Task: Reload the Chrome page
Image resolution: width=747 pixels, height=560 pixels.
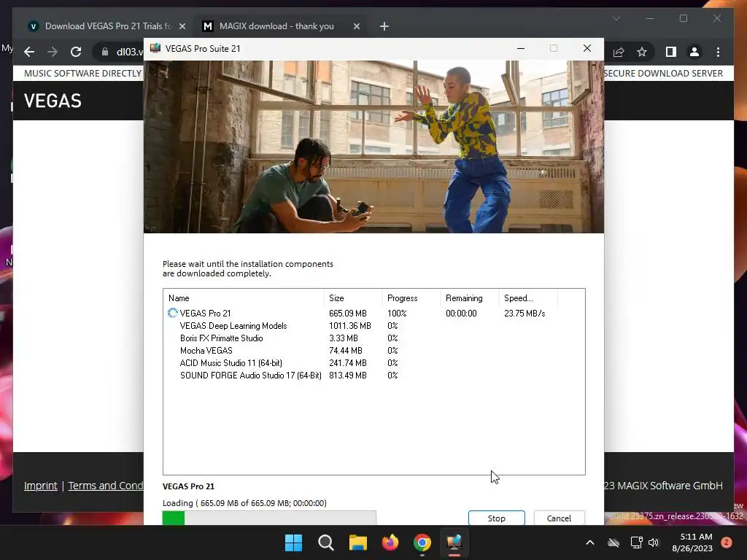Action: click(76, 52)
